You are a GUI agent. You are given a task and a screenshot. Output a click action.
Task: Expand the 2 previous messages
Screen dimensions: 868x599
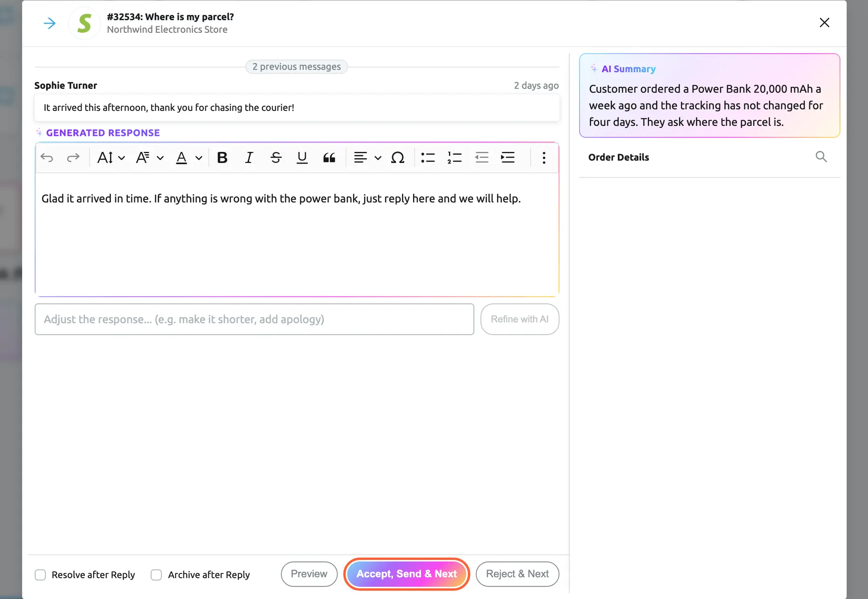pos(297,67)
